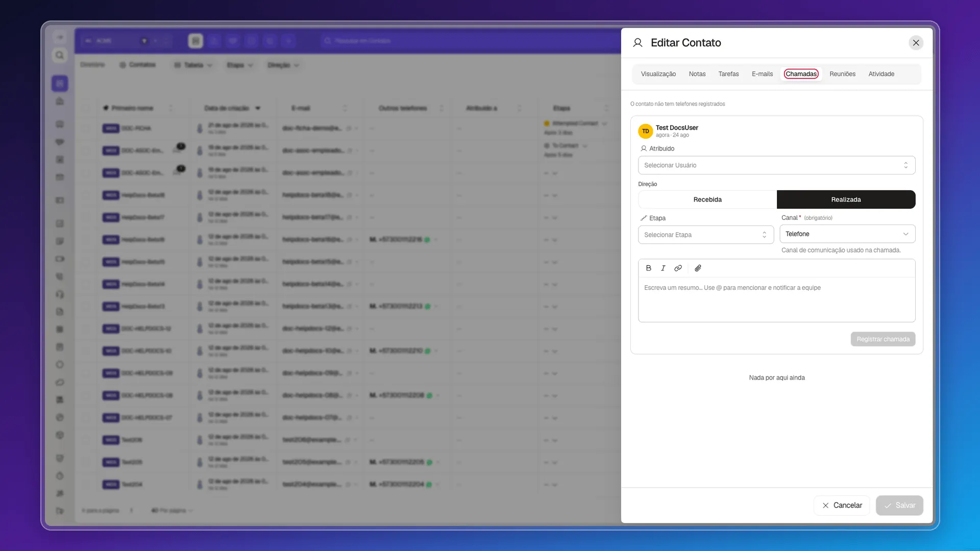Open the Tabela view dropdown in background
Viewport: 980px width, 551px height.
[x=193, y=65]
